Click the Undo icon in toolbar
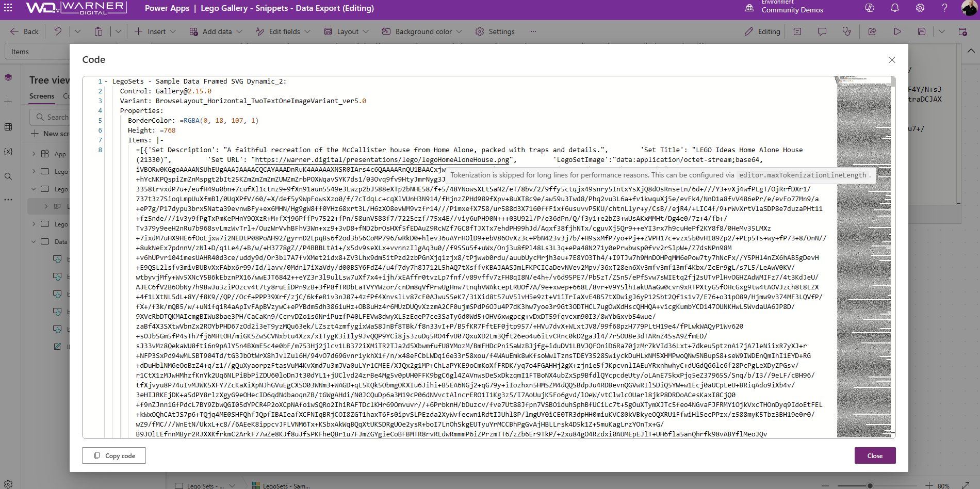 coord(58,31)
